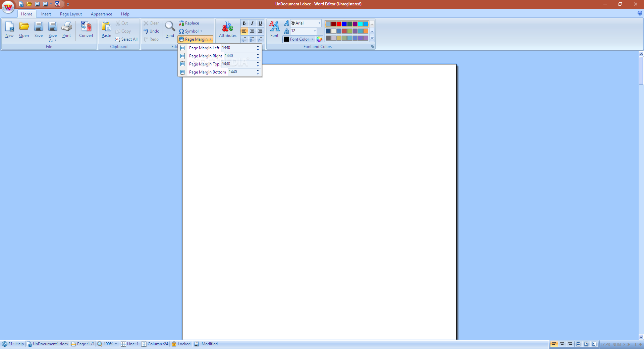Expand the Save As dropdown
The image size is (644, 349).
pos(53,38)
